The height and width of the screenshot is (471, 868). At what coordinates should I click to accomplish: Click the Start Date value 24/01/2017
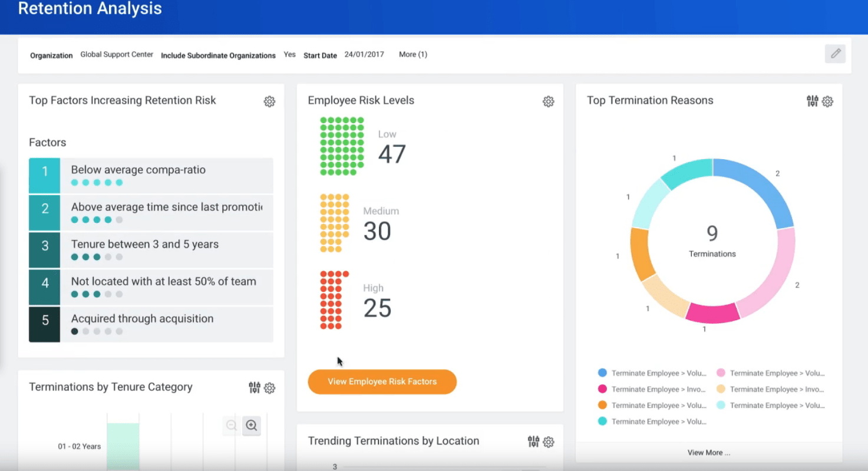coord(364,54)
